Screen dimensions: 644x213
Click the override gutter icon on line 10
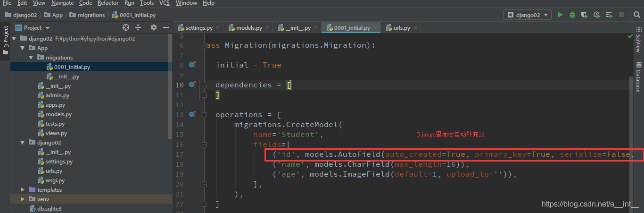pyautogui.click(x=192, y=85)
